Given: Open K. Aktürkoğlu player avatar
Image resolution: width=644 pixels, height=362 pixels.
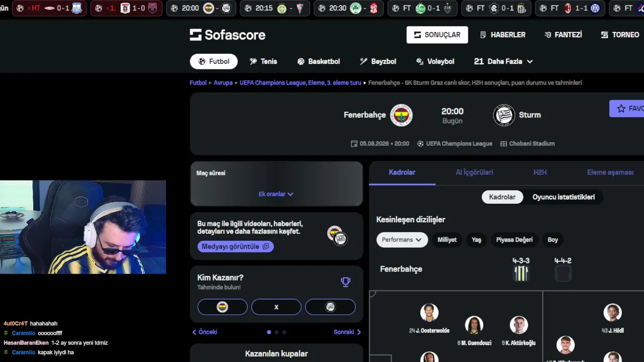Looking at the screenshot, I should pos(519,325).
